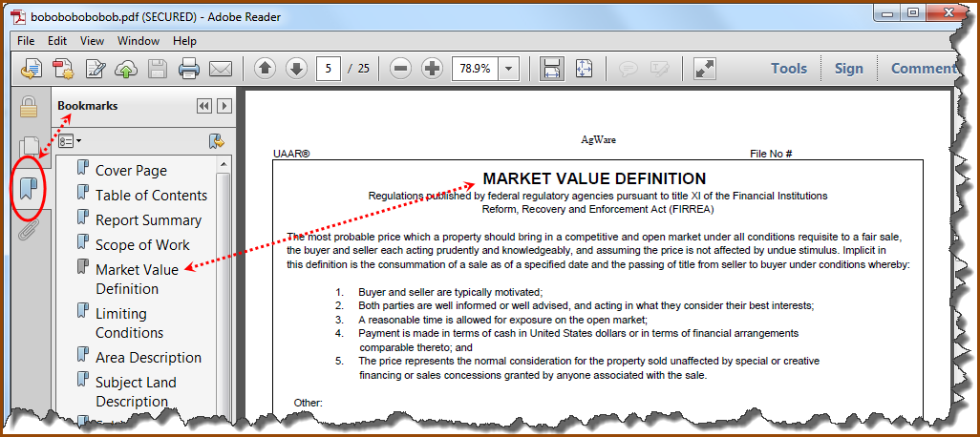Click the Print file icon

click(188, 69)
